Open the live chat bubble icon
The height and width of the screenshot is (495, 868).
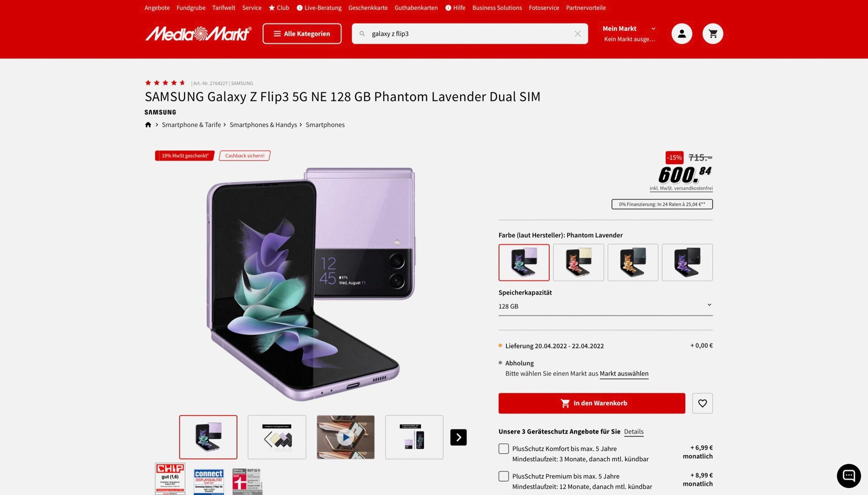pyautogui.click(x=849, y=476)
